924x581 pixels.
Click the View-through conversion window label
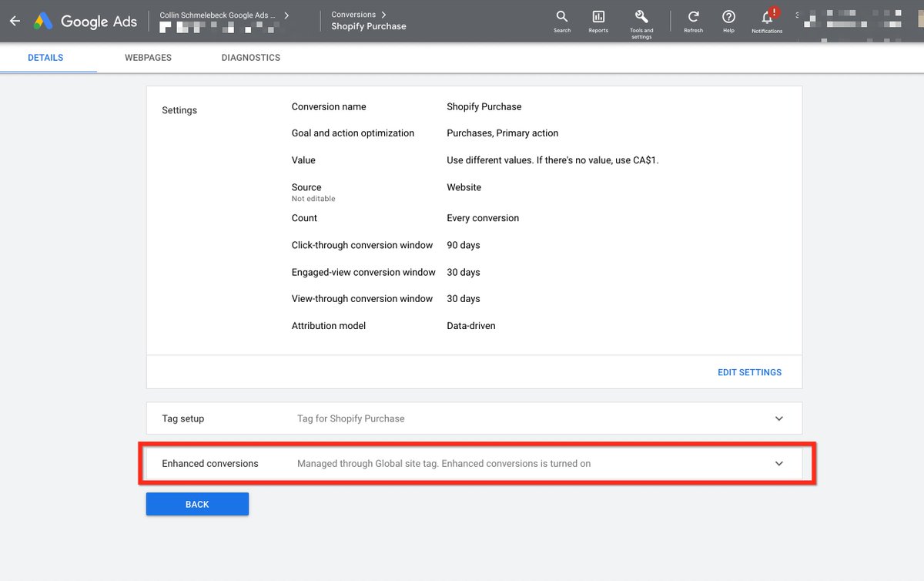click(x=362, y=299)
